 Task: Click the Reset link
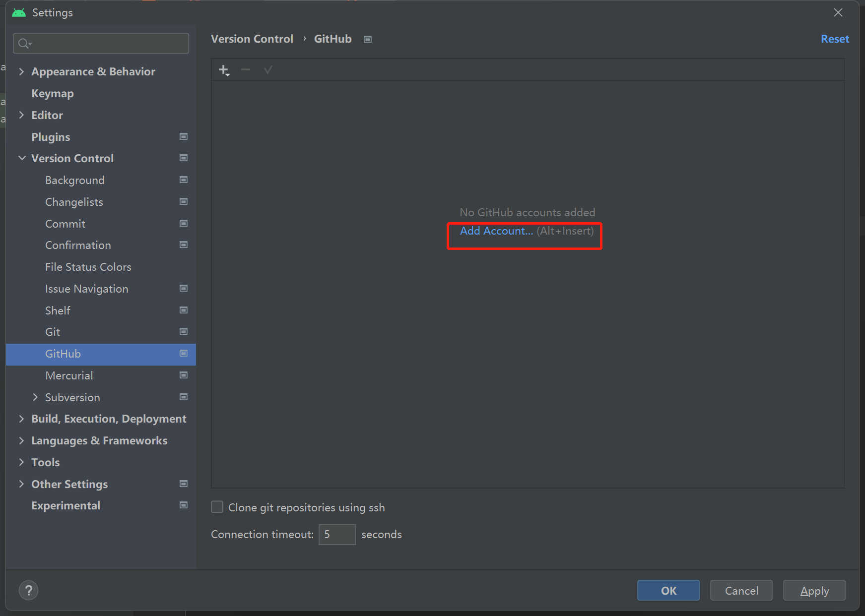[x=835, y=39]
